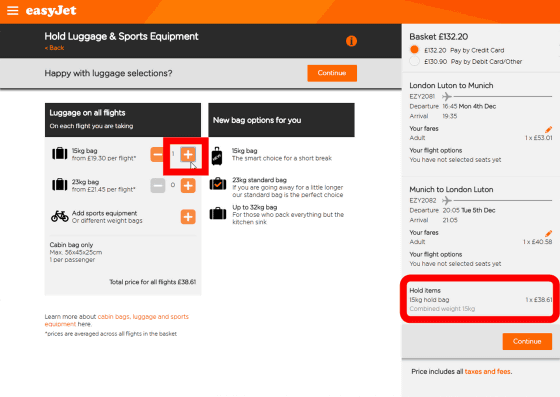Click the Cabin bag only text
The image size is (560, 397).
coord(71,245)
